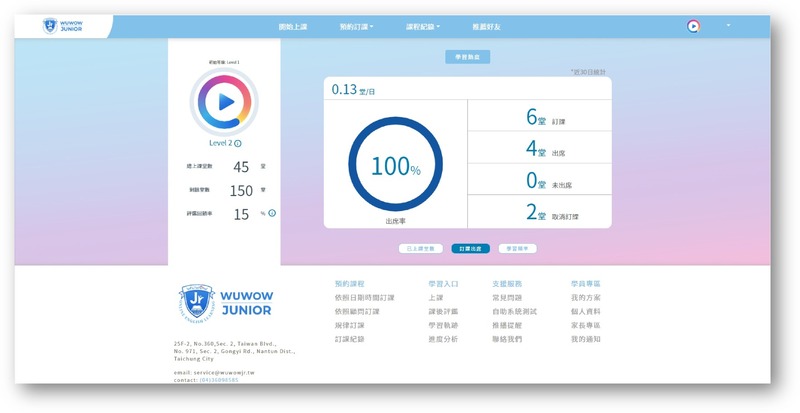
Task: Open 開始上課 in the navigation bar
Action: click(292, 26)
